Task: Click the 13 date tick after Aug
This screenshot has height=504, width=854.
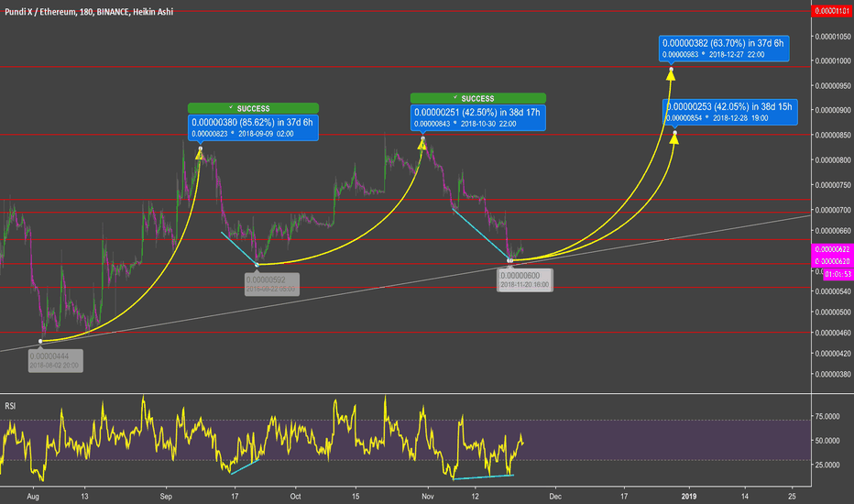Action: [84, 497]
